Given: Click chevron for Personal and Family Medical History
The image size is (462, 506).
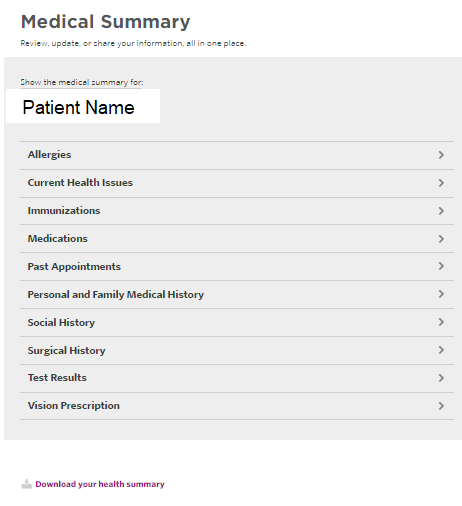Looking at the screenshot, I should (x=441, y=294).
